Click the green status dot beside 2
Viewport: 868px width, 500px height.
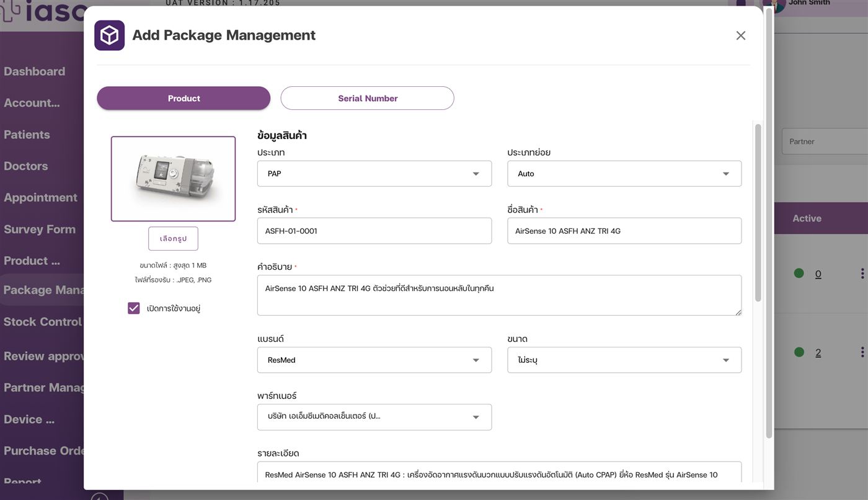coord(799,352)
